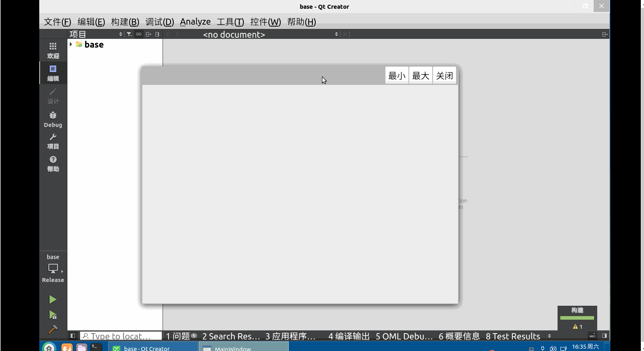
Task: Click the 最大 button in the window
Action: pos(420,76)
